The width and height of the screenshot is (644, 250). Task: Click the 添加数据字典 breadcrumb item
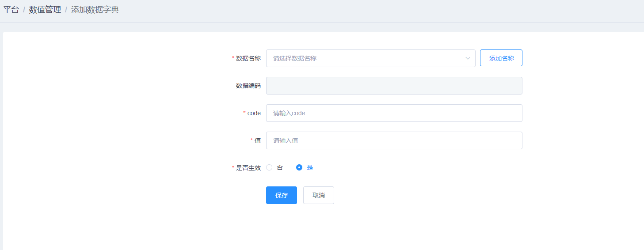coord(95,10)
